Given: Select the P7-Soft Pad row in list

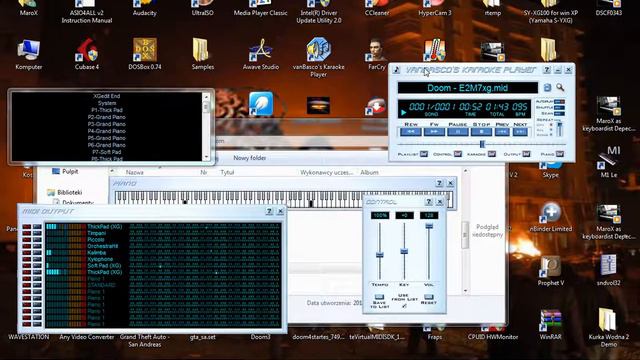Looking at the screenshot, I should coord(107,152).
